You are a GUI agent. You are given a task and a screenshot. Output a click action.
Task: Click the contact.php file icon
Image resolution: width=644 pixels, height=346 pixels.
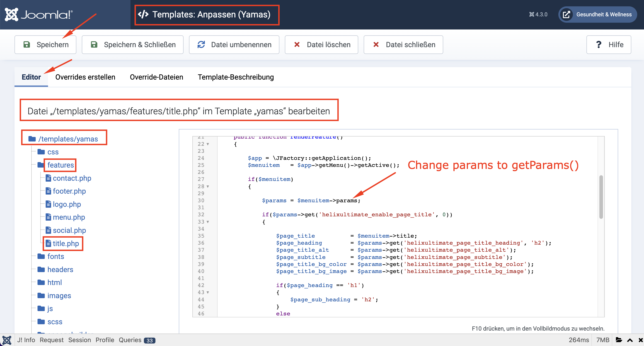(x=48, y=178)
